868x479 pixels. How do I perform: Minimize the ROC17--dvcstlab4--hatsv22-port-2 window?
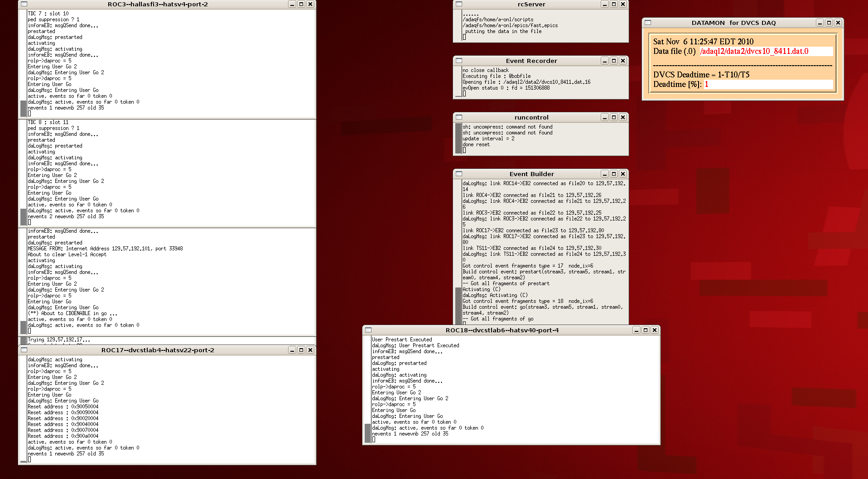pyautogui.click(x=292, y=350)
